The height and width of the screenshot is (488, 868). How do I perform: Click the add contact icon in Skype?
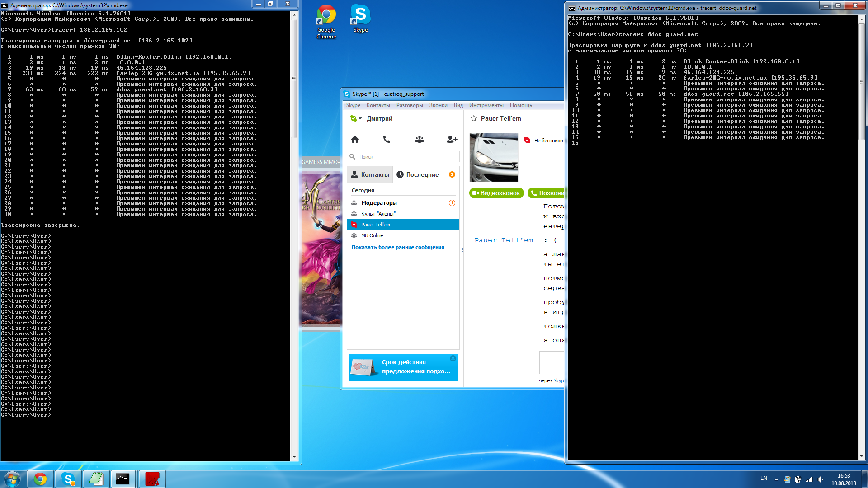452,139
